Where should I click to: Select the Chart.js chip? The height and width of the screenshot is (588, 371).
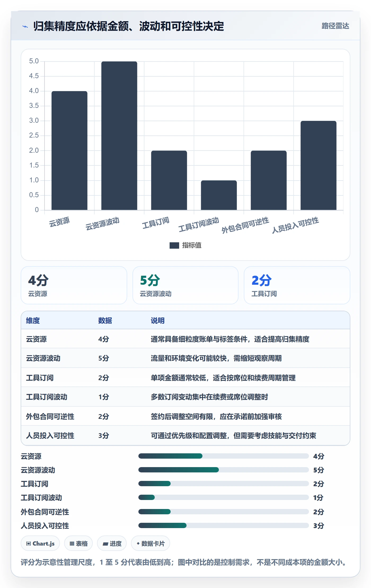pos(40,543)
